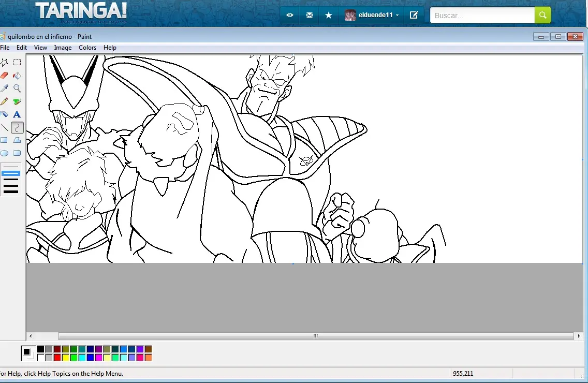Pick the brown color swatch
This screenshot has width=588, height=383.
(148, 349)
